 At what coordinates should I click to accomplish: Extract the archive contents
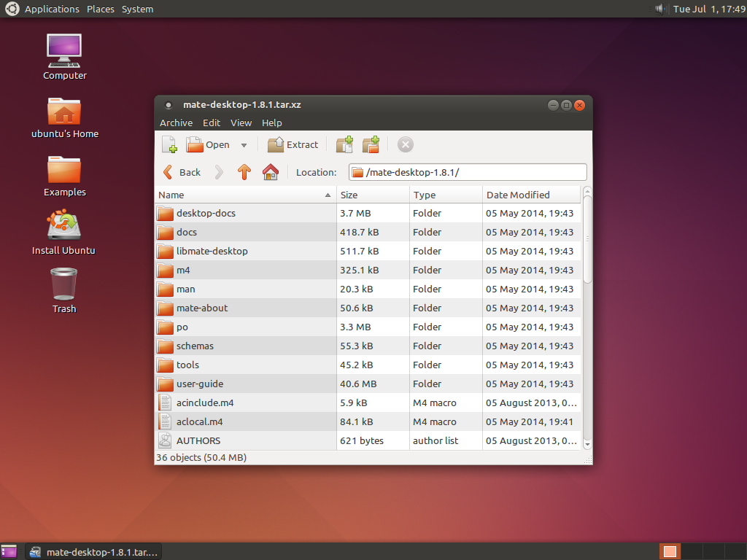click(293, 144)
